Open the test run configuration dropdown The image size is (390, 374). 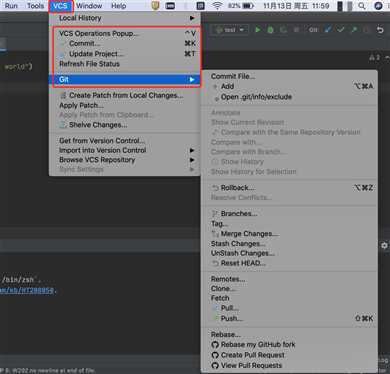coord(230,30)
